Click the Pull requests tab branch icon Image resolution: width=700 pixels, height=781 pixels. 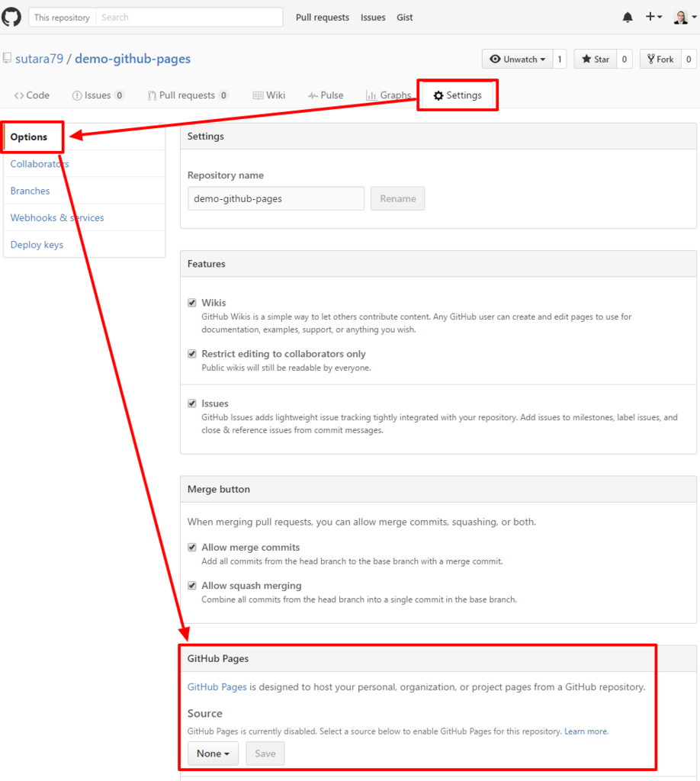pos(152,95)
